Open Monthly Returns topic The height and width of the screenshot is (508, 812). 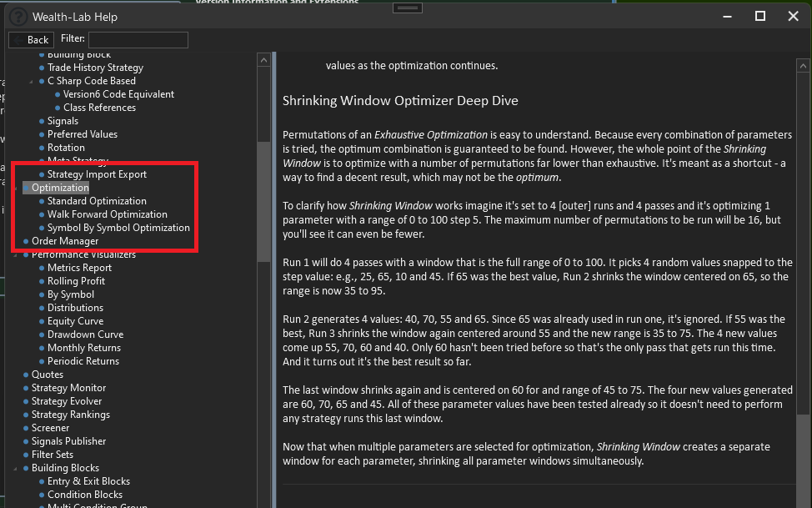tap(84, 348)
